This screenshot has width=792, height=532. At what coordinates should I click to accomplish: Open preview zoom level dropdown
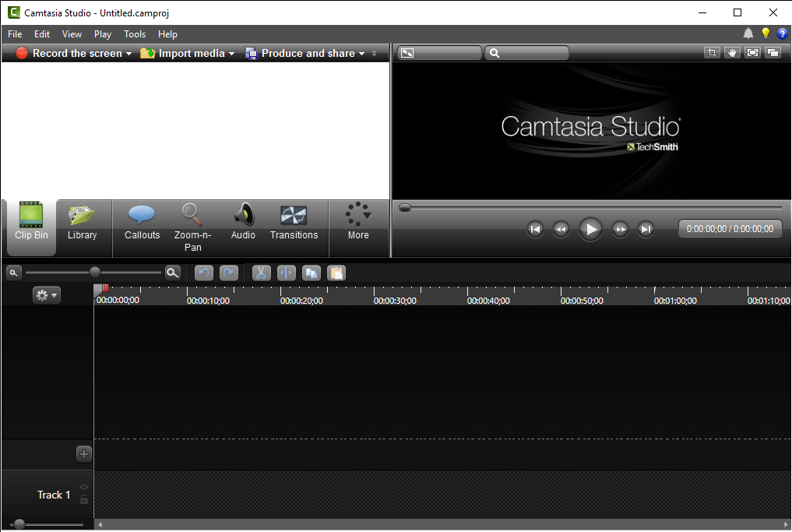pyautogui.click(x=526, y=52)
